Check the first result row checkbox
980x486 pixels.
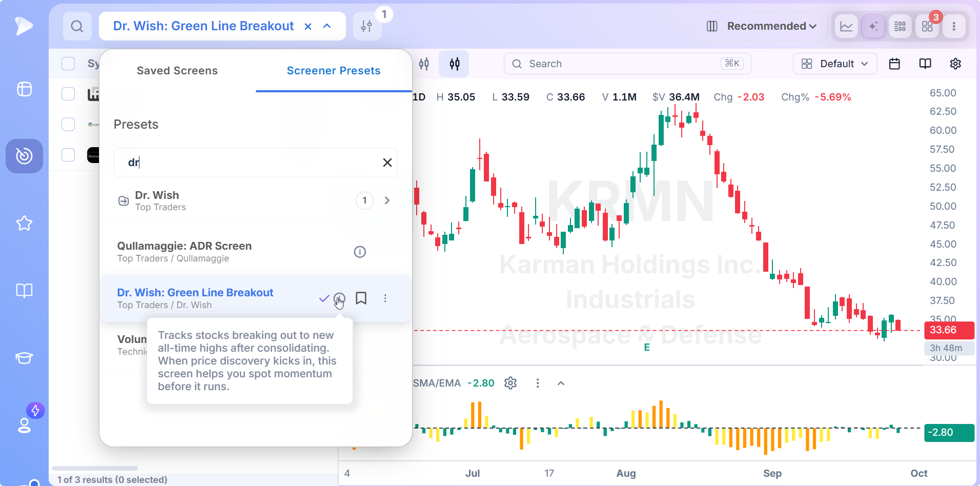(x=68, y=94)
